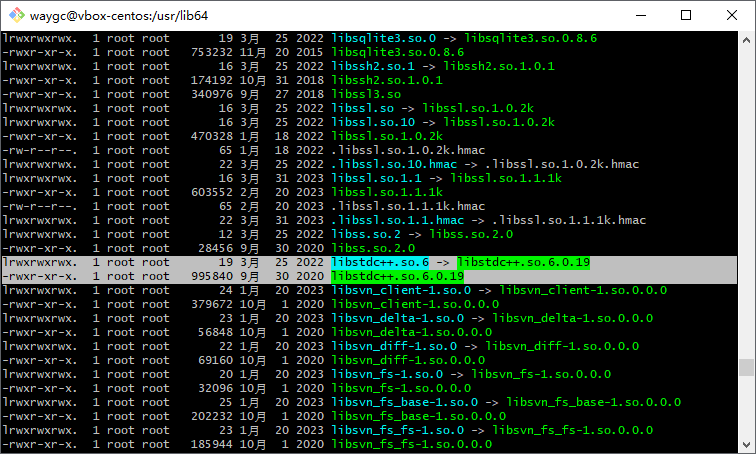This screenshot has width=756, height=454.
Task: Click file libssh2.so.1.0.1 with size 174192
Action: point(387,80)
